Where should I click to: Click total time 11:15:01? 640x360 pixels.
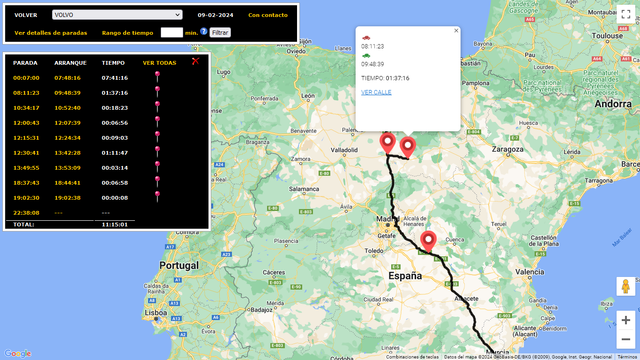[115, 224]
